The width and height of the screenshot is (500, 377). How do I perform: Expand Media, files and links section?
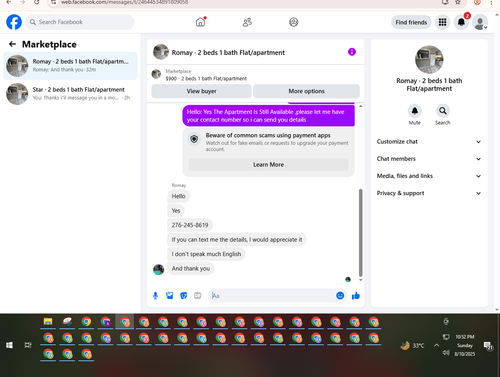click(x=429, y=176)
